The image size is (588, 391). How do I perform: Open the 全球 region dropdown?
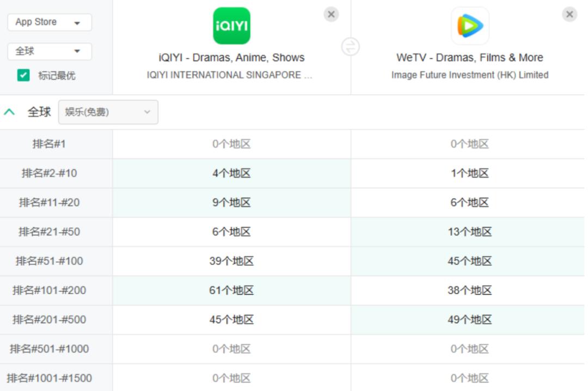pyautogui.click(x=50, y=51)
